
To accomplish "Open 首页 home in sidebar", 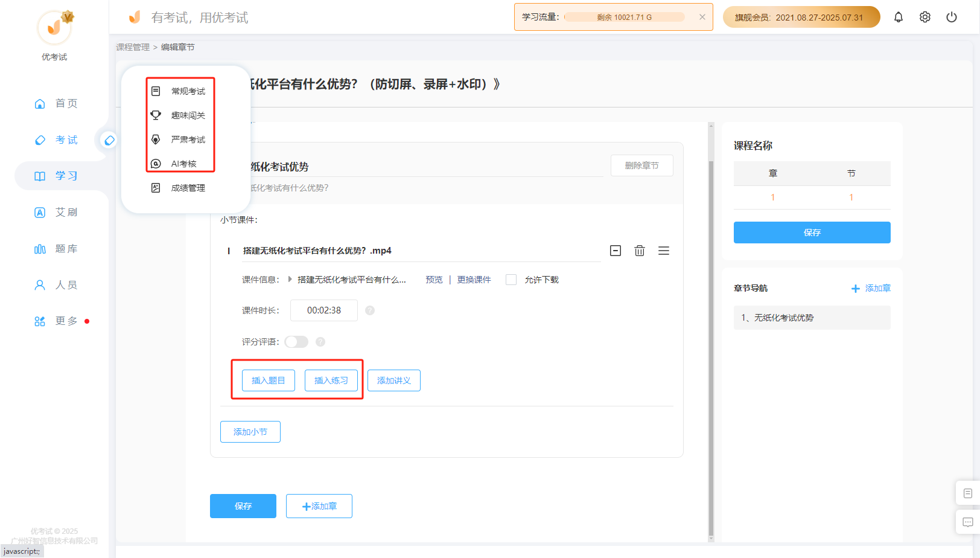I will click(x=56, y=104).
